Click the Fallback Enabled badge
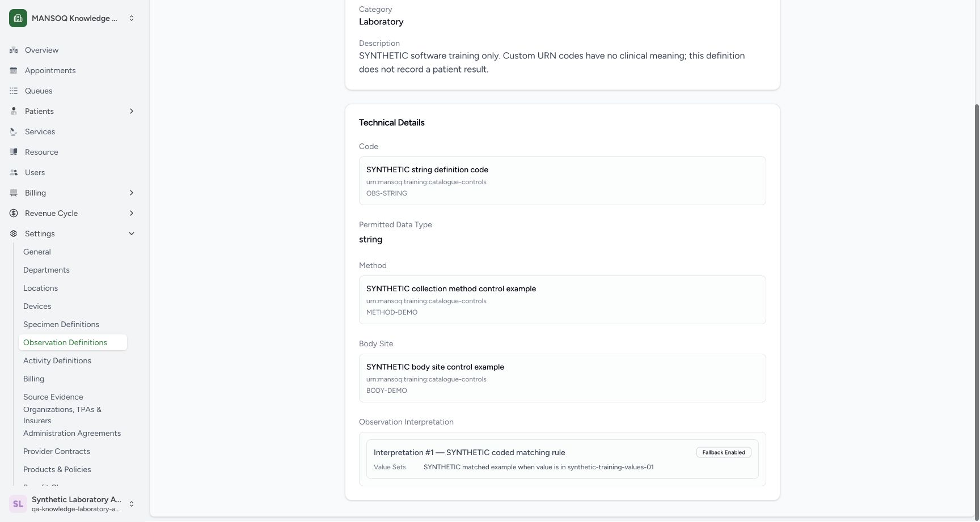980x522 pixels. pyautogui.click(x=724, y=452)
